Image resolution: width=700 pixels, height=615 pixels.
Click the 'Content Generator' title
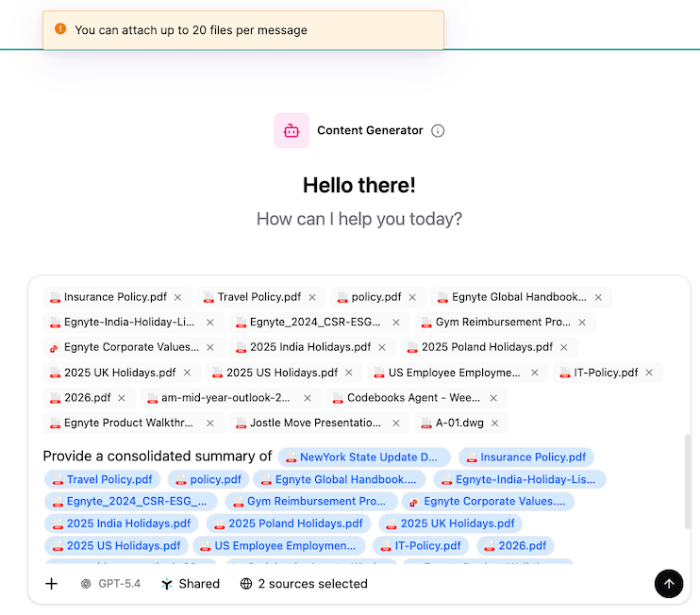[x=370, y=130]
